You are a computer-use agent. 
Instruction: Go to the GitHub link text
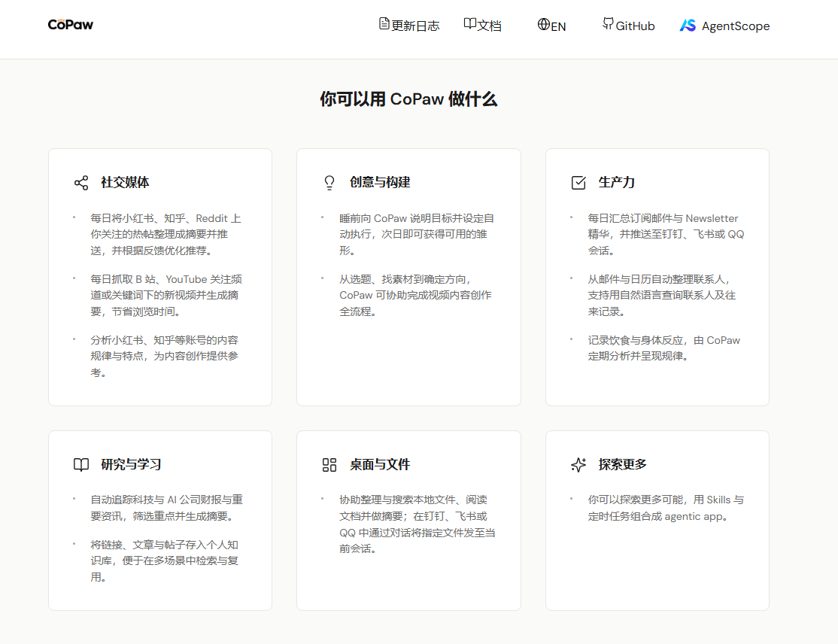pyautogui.click(x=635, y=26)
